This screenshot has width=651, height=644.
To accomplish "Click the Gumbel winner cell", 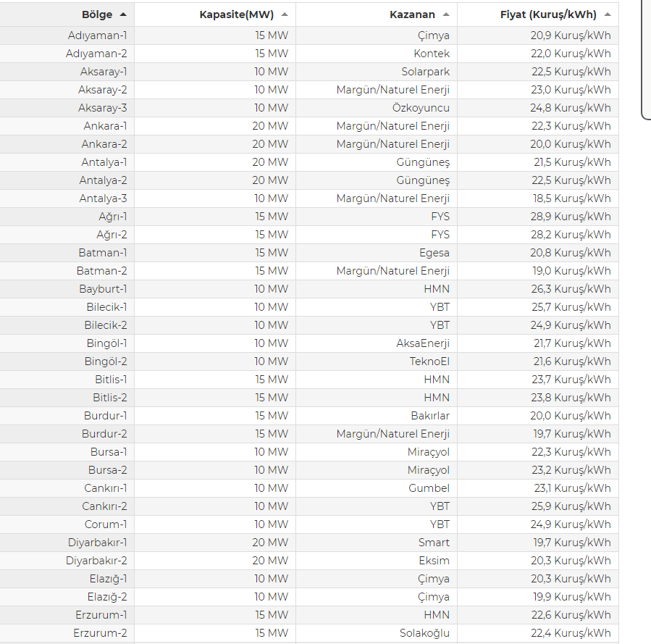I will pos(377,488).
